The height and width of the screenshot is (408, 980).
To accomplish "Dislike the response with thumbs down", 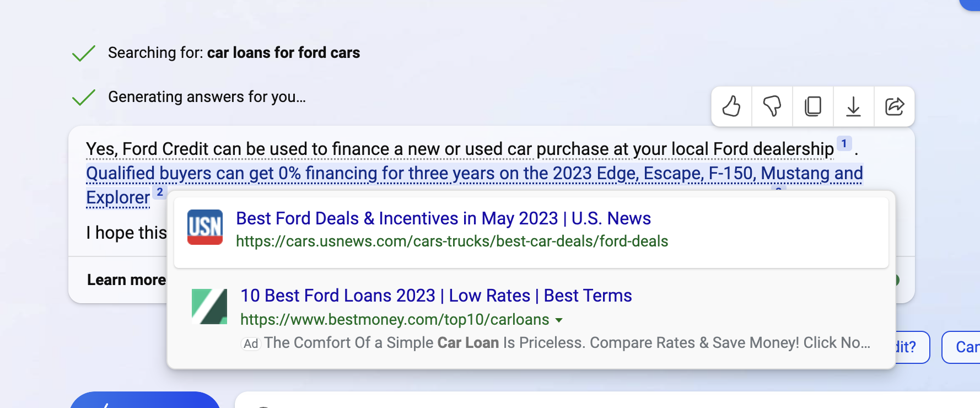I will (772, 106).
